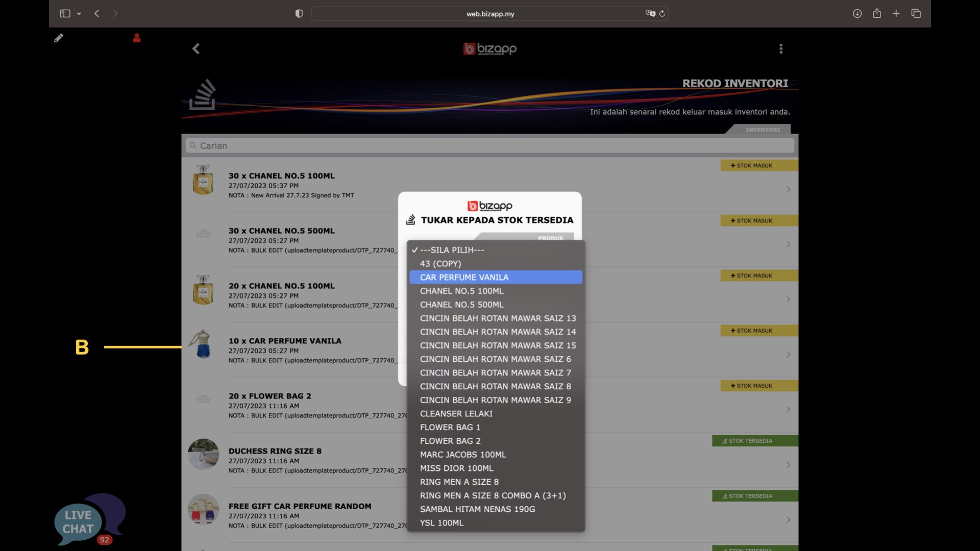Click the privacy shield icon
Viewport: 980px width, 551px height.
[x=299, y=14]
